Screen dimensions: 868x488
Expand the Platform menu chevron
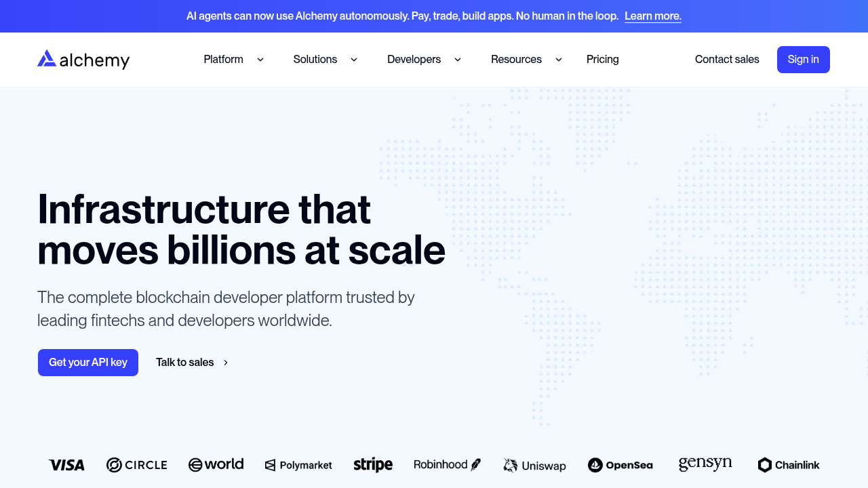click(260, 60)
